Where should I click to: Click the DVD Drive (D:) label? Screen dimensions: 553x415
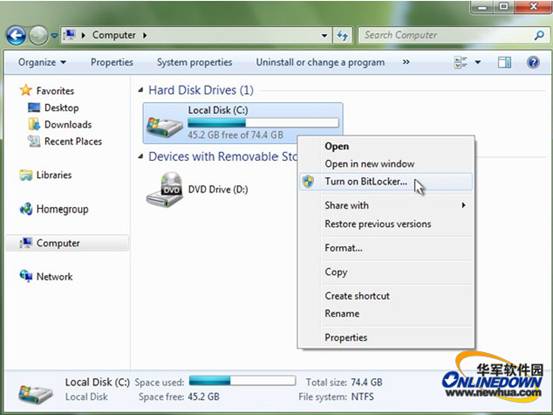[x=218, y=190]
